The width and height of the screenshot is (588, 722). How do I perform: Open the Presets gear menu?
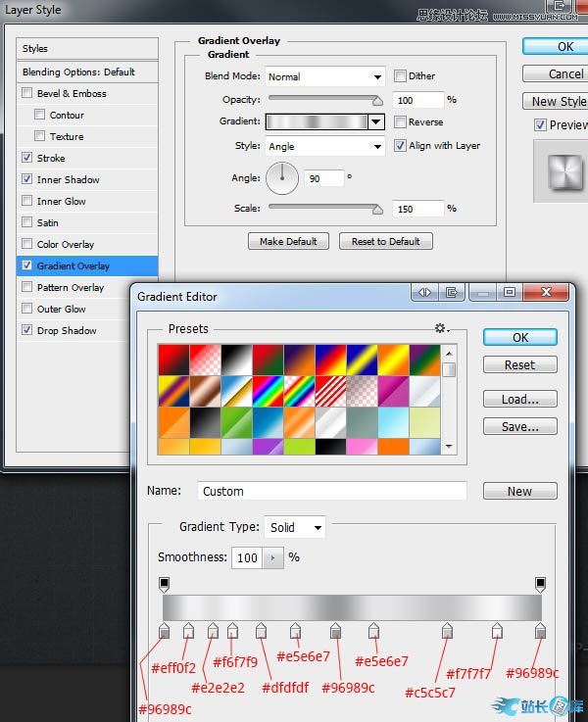(x=441, y=329)
